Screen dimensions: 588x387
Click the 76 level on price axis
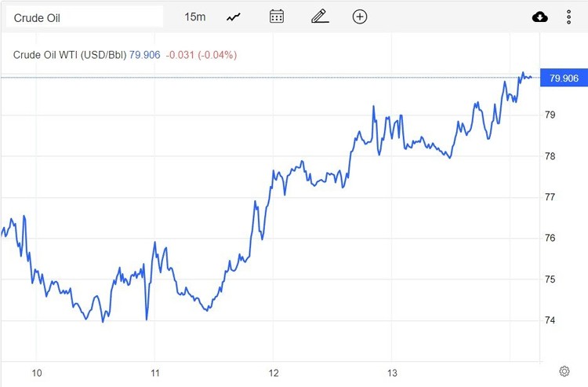(550, 239)
